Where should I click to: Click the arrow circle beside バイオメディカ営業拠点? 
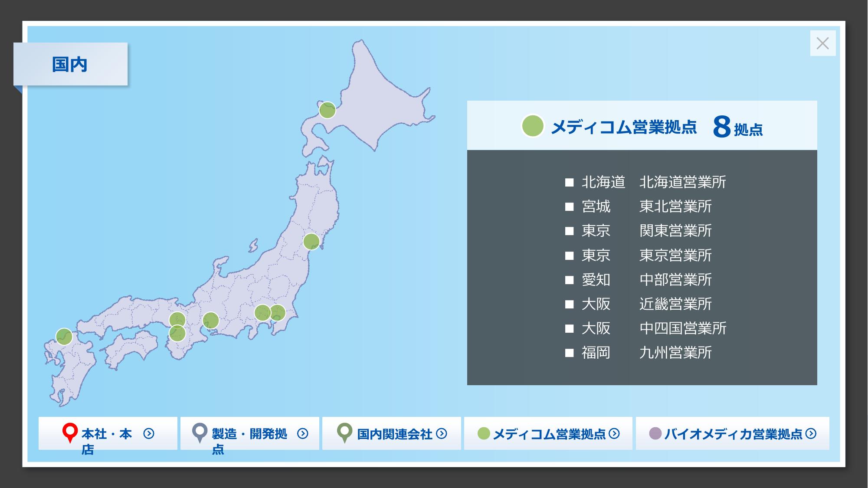(x=811, y=433)
